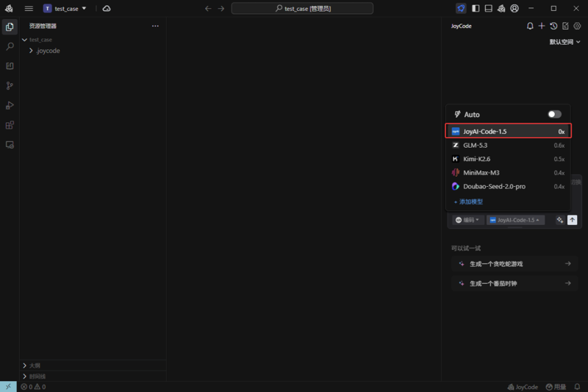Toggle primary sidebar layout icon

476,8
